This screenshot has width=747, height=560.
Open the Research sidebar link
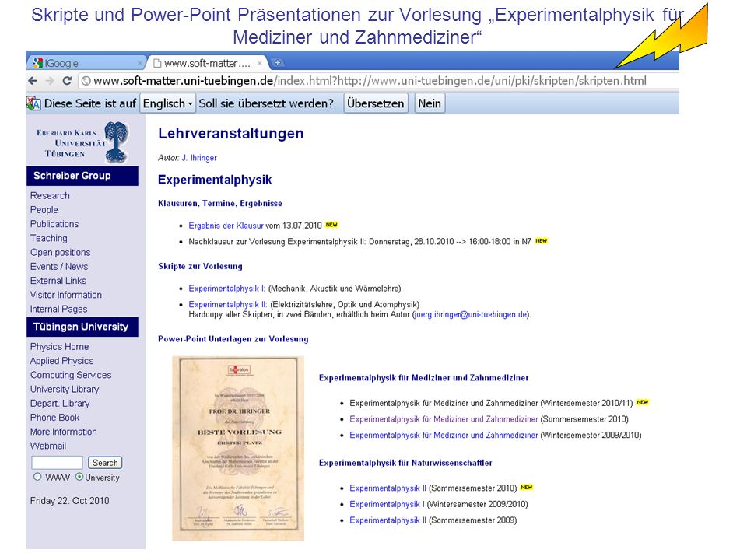tap(50, 196)
